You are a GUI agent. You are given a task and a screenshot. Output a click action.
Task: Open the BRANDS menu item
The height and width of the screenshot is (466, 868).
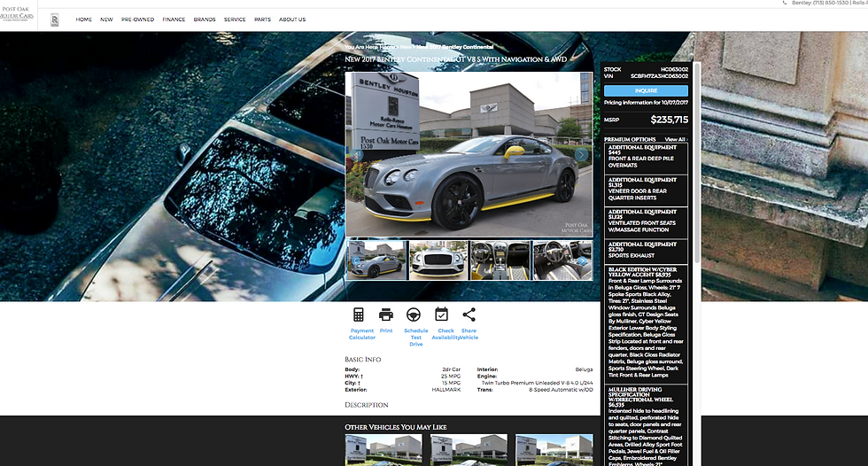pyautogui.click(x=205, y=19)
